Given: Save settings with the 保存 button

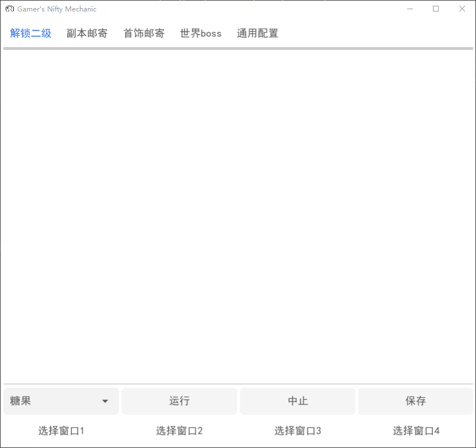Looking at the screenshot, I should coord(415,401).
